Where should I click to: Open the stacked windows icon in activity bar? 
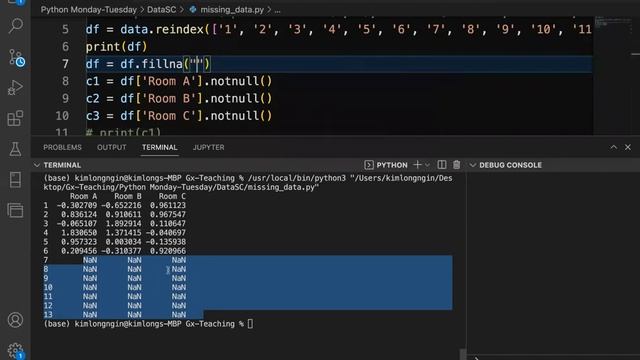[16, 210]
